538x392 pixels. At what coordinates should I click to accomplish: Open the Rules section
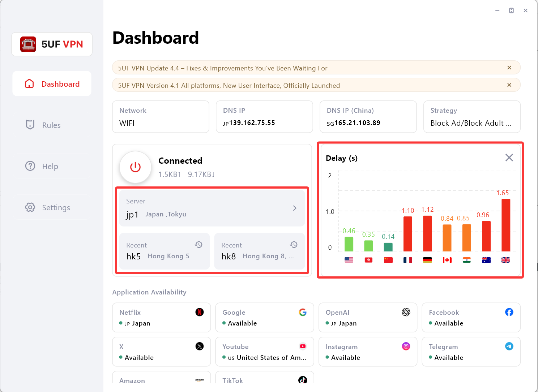52,125
